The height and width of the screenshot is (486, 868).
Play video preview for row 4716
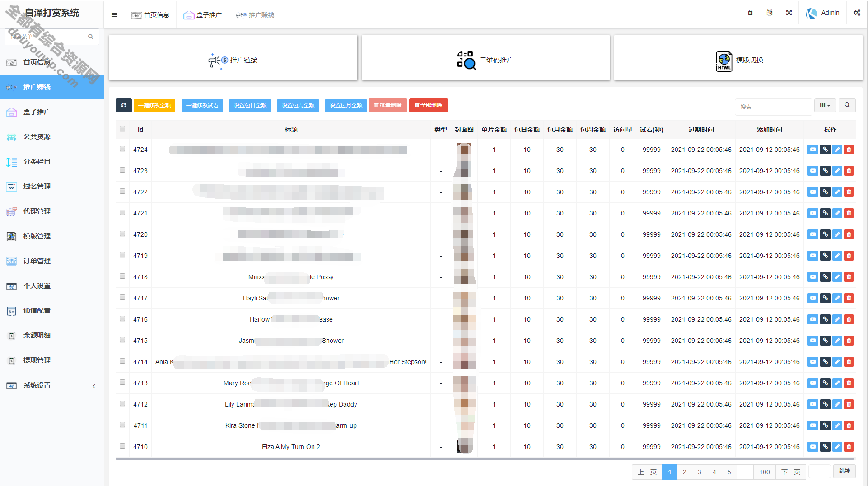[813, 319]
